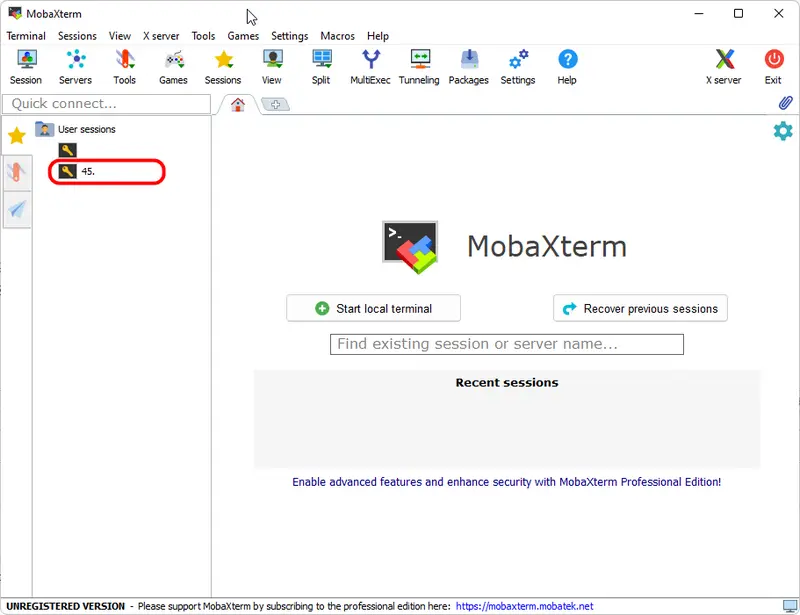Click the MobaXterm logo image
Screen dimensions: 800x615
coord(410,247)
